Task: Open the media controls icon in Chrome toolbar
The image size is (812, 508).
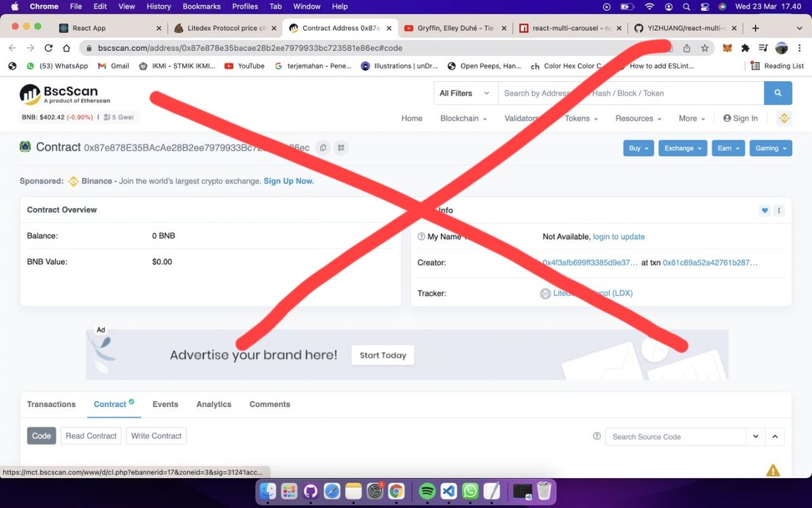Action: (x=763, y=48)
